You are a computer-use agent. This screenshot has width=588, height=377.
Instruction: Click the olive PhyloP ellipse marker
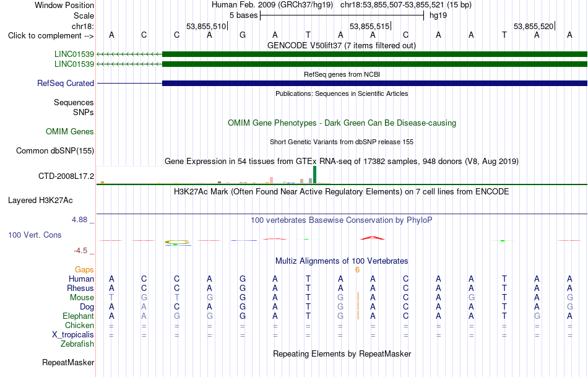pyautogui.click(x=177, y=242)
